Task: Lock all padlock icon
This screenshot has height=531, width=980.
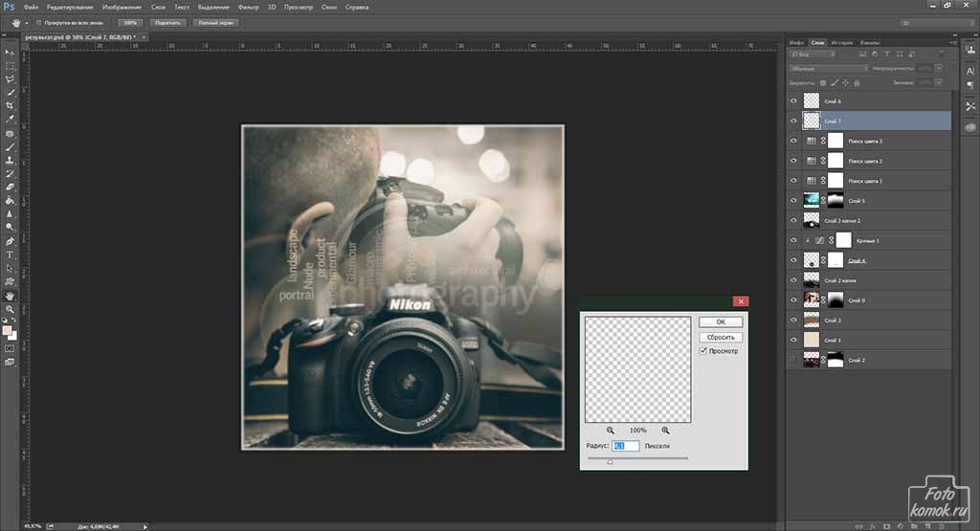Action: click(857, 82)
